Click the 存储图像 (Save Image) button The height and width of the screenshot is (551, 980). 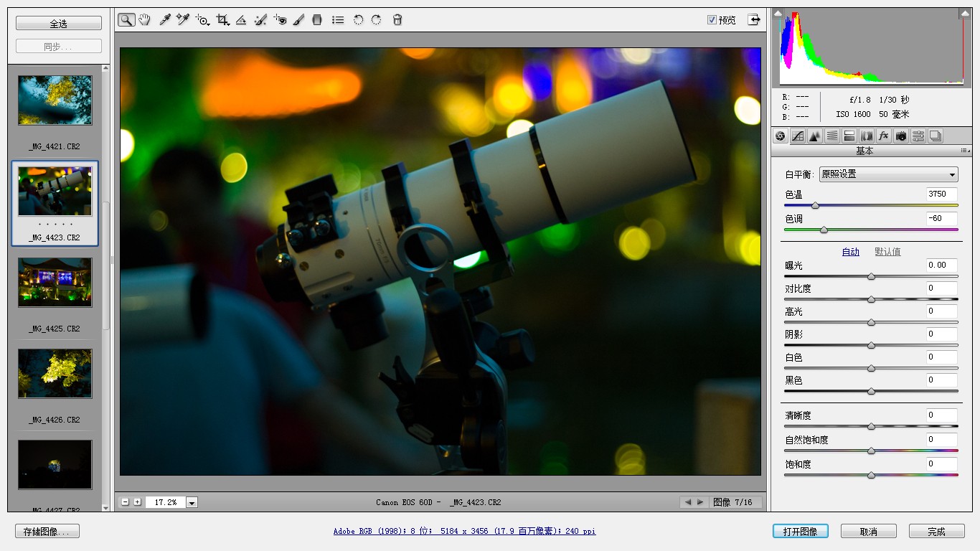pyautogui.click(x=47, y=532)
